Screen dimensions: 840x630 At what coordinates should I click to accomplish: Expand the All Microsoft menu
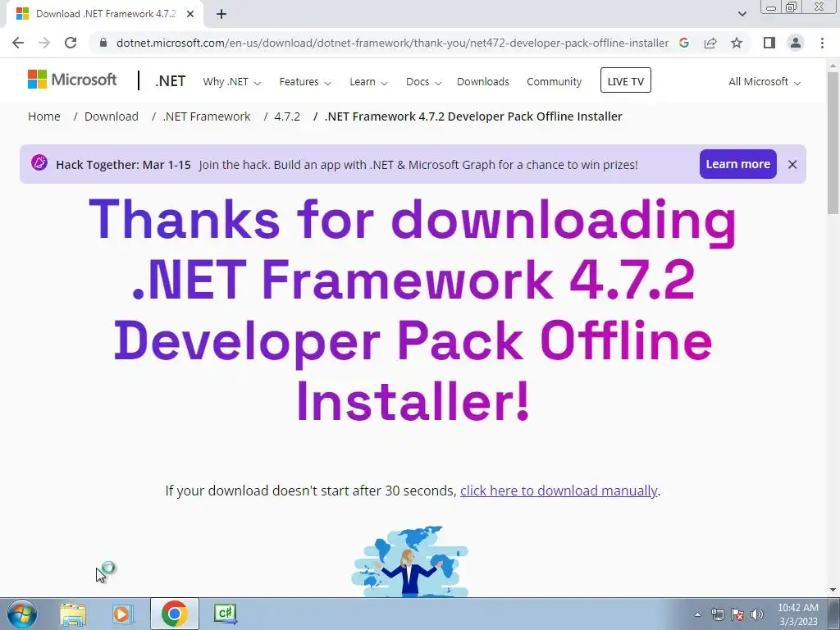pos(765,82)
